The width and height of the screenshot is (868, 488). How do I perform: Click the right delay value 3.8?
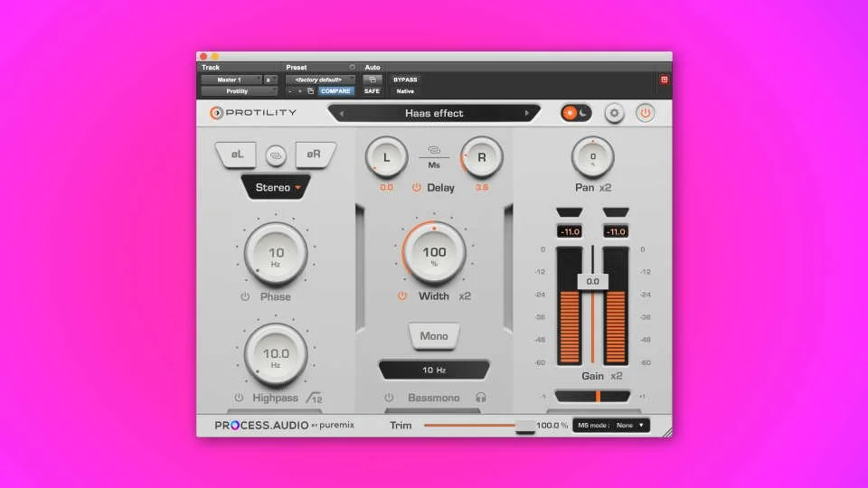pyautogui.click(x=482, y=188)
